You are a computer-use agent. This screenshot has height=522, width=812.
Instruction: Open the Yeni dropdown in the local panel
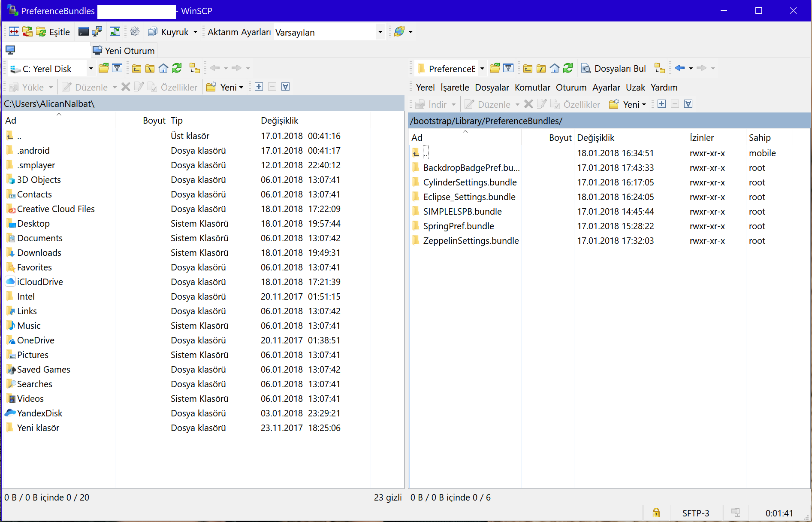tap(225, 87)
